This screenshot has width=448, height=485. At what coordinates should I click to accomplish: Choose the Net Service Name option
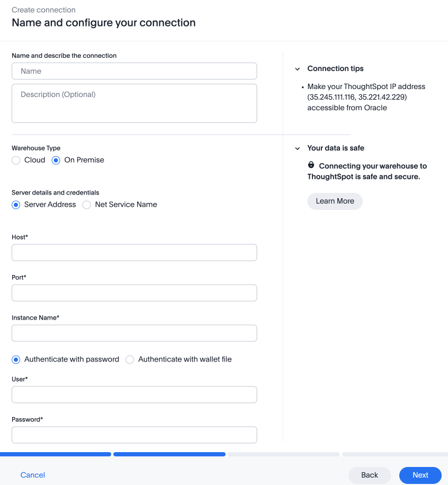[x=86, y=205]
